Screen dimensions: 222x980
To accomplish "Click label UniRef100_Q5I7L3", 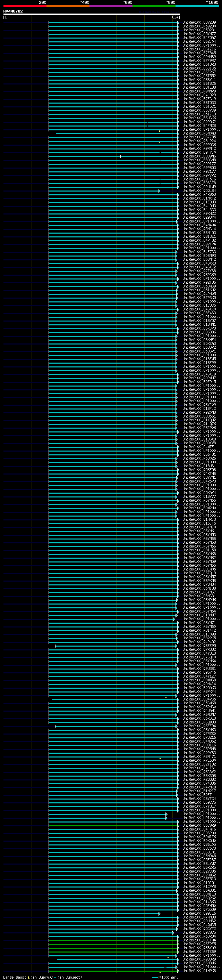I will tap(199, 114).
